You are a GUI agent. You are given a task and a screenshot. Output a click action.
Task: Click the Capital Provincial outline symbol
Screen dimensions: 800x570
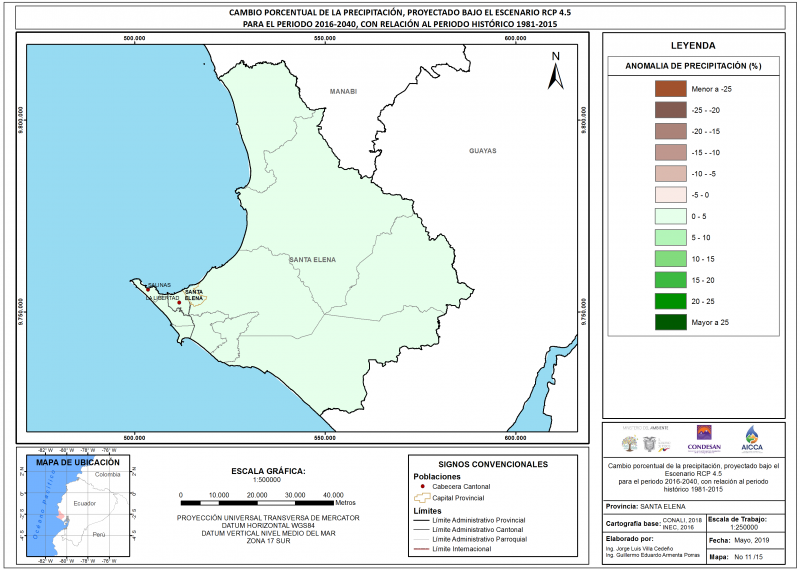click(421, 498)
